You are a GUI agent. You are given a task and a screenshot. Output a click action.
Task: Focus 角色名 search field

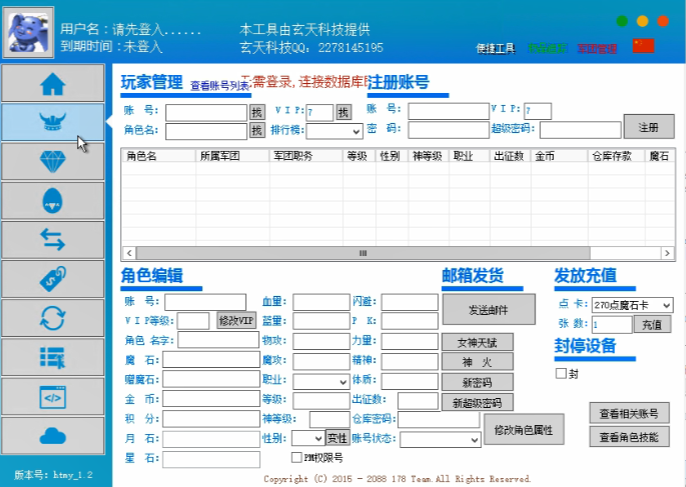pyautogui.click(x=206, y=131)
